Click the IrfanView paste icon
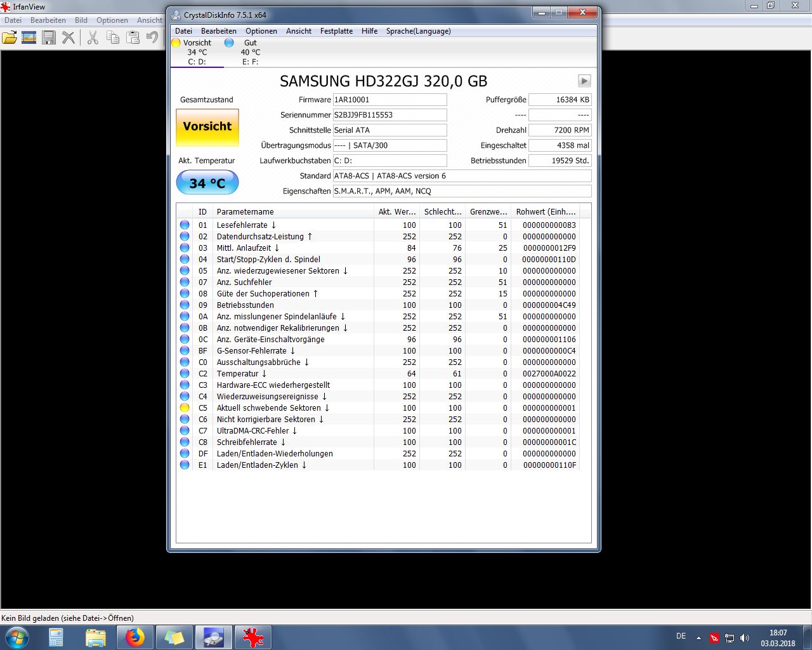The width and height of the screenshot is (812, 650). [x=133, y=38]
